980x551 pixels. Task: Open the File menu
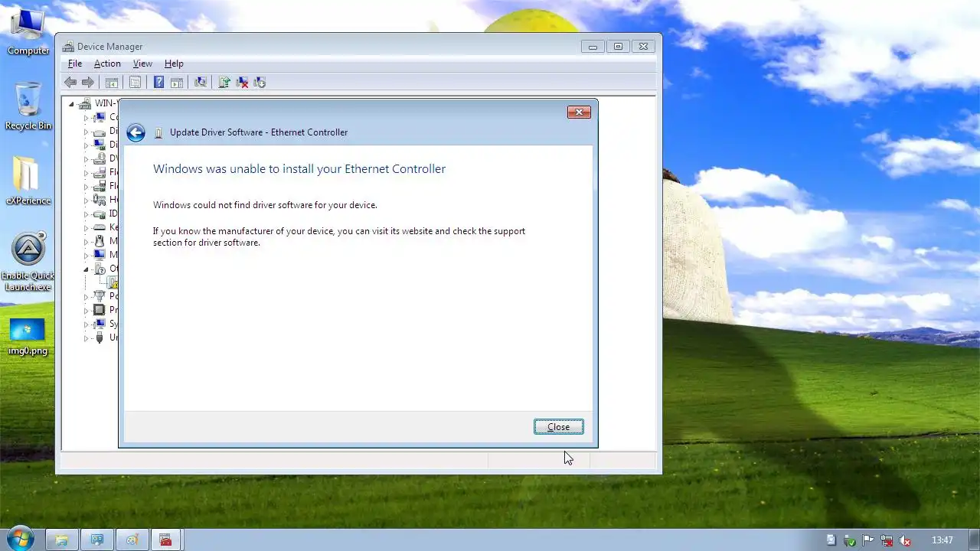(x=75, y=64)
